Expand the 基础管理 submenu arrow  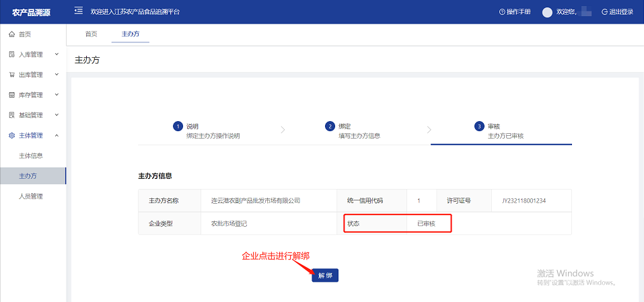57,115
